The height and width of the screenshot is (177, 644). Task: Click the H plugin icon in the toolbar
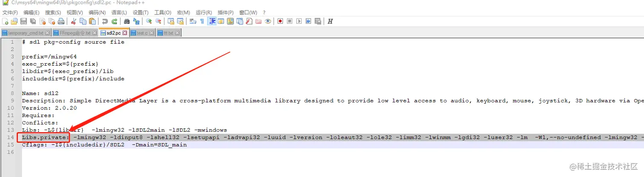pyautogui.click(x=330, y=21)
